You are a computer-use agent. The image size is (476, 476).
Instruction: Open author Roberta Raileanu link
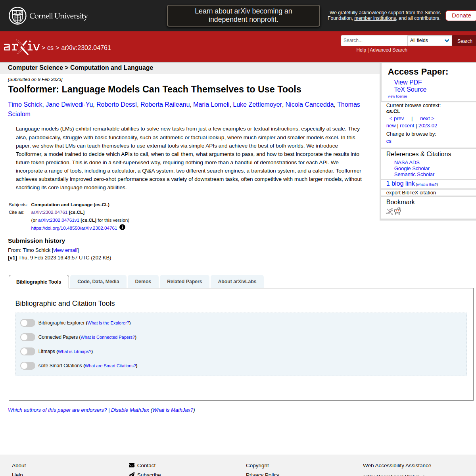click(x=165, y=105)
